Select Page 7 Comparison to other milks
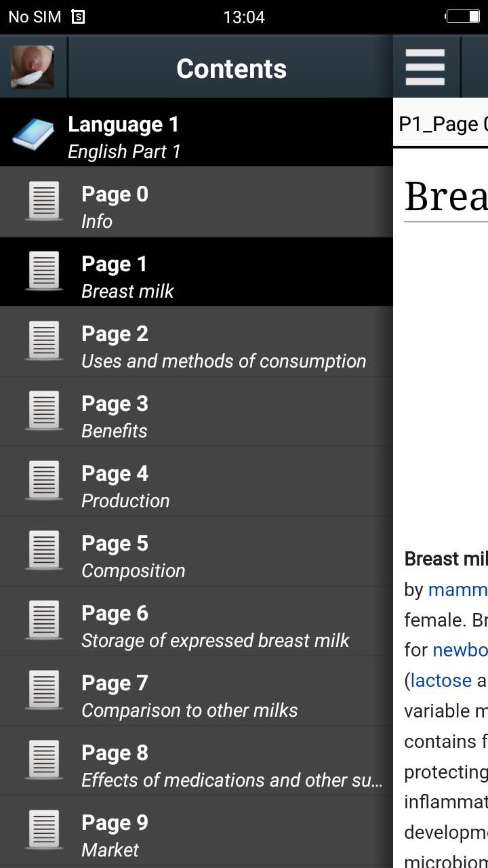The width and height of the screenshot is (488, 868). [197, 690]
